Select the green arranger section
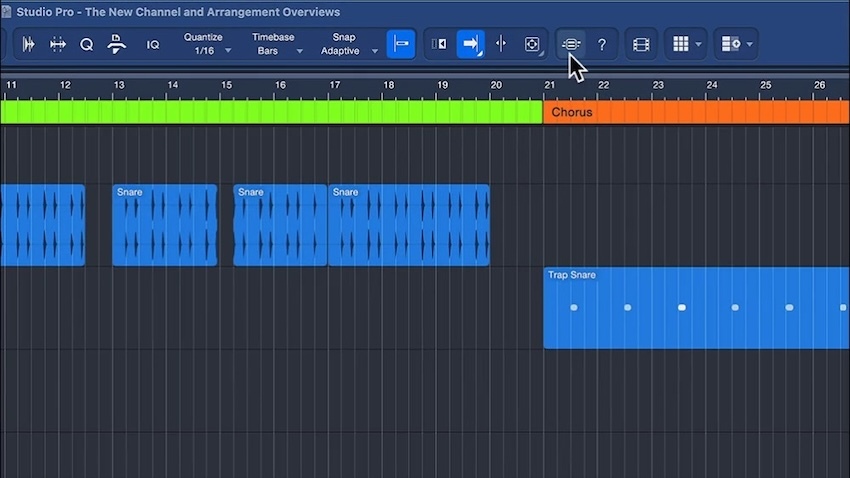 (x=270, y=112)
